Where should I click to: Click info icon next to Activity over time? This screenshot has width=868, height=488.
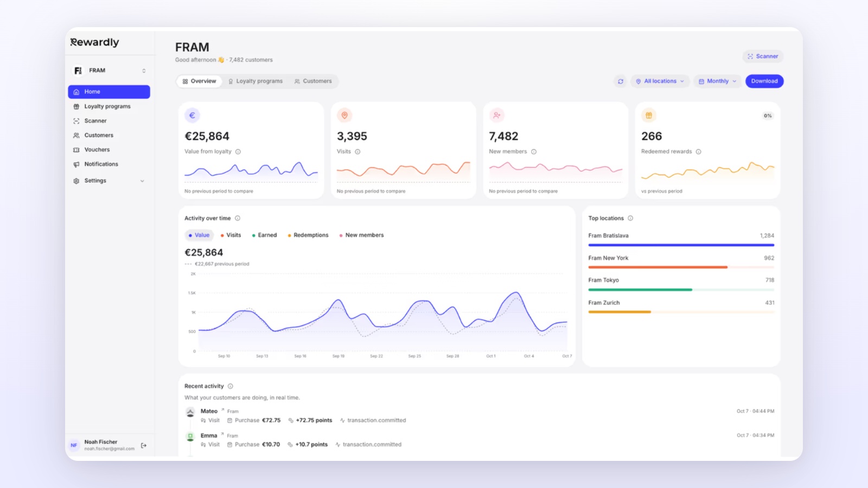238,219
